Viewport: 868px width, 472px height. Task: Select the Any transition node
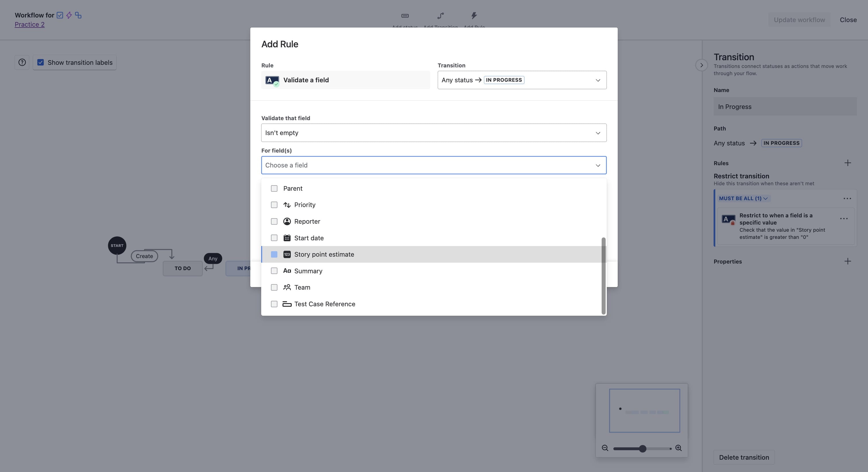(213, 259)
